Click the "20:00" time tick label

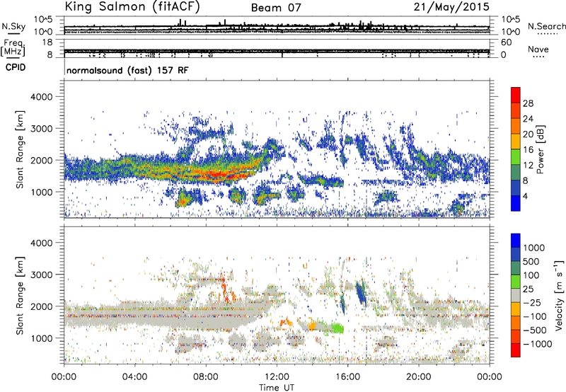click(419, 377)
